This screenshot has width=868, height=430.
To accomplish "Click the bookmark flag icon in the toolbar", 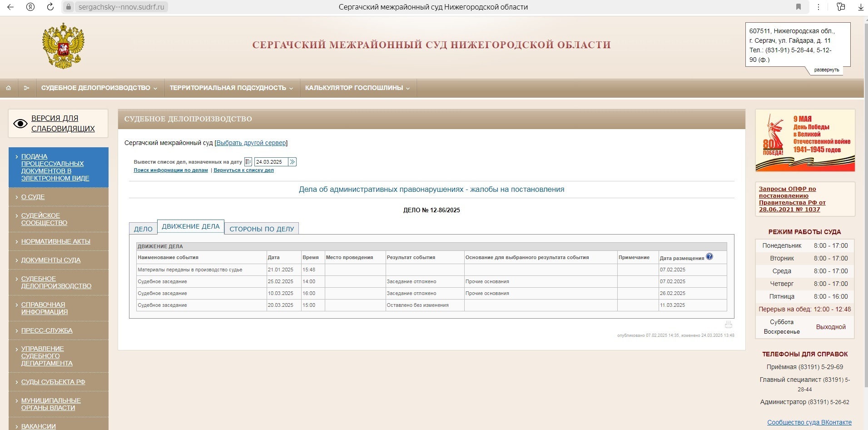I will click(797, 7).
